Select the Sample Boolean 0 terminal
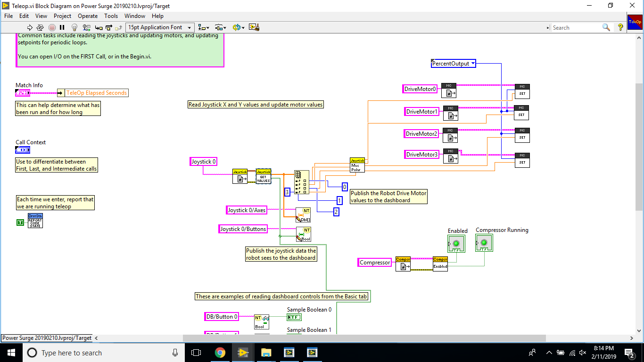 (x=295, y=317)
